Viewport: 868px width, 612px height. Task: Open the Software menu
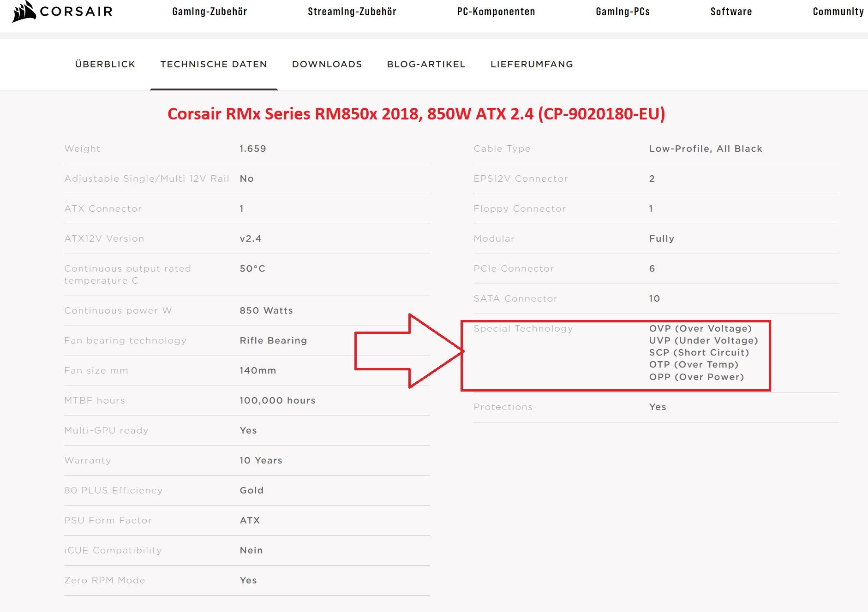731,12
